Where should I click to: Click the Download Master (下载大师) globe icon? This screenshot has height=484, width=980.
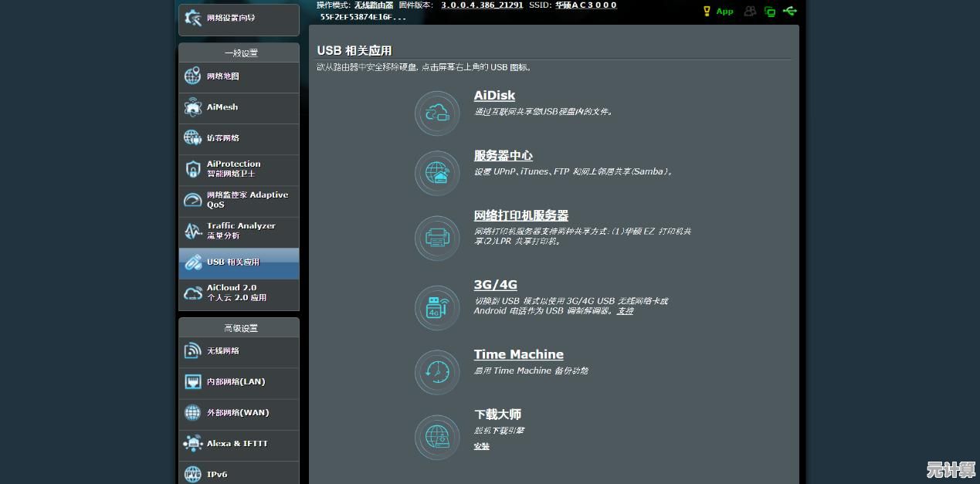pos(437,437)
